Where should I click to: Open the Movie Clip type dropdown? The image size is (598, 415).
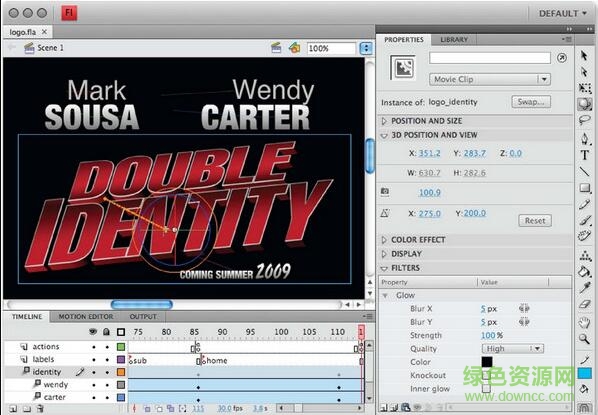pos(490,79)
